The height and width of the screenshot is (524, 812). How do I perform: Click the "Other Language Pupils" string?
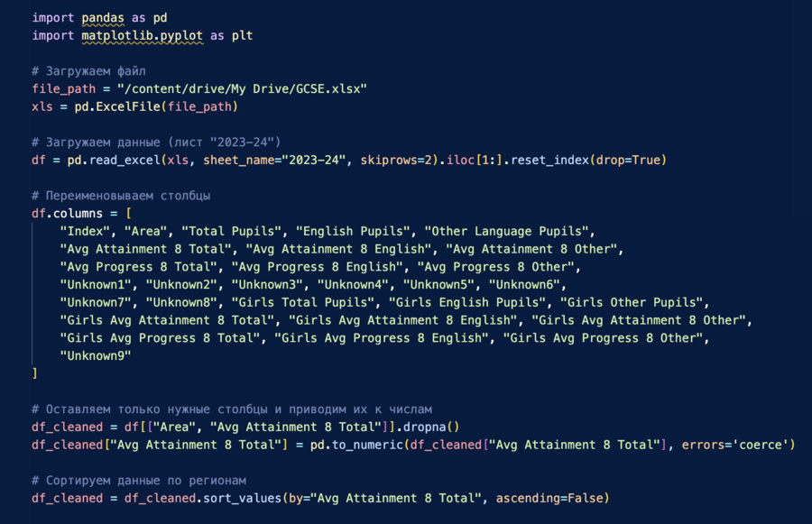[510, 232]
